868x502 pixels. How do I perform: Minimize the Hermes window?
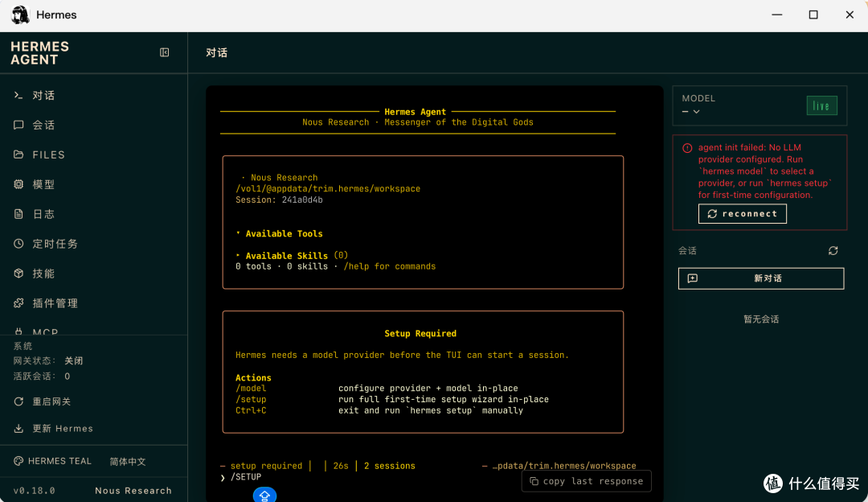pos(776,15)
